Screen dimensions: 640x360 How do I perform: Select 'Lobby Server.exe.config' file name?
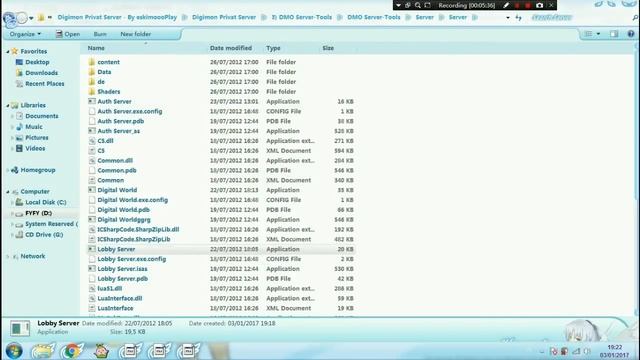coord(131,259)
